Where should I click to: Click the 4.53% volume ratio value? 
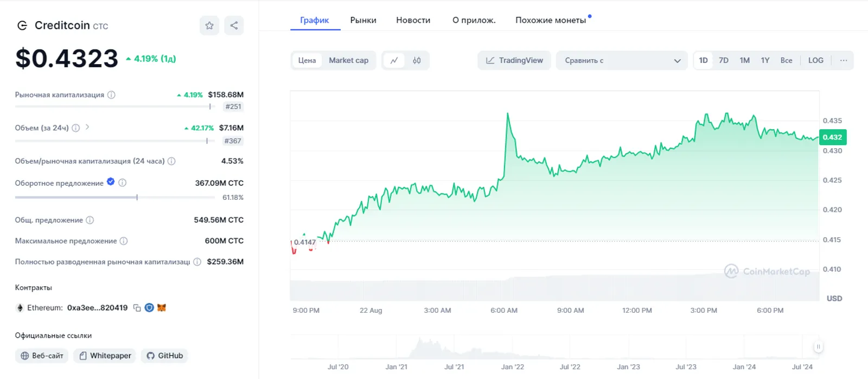pos(232,161)
